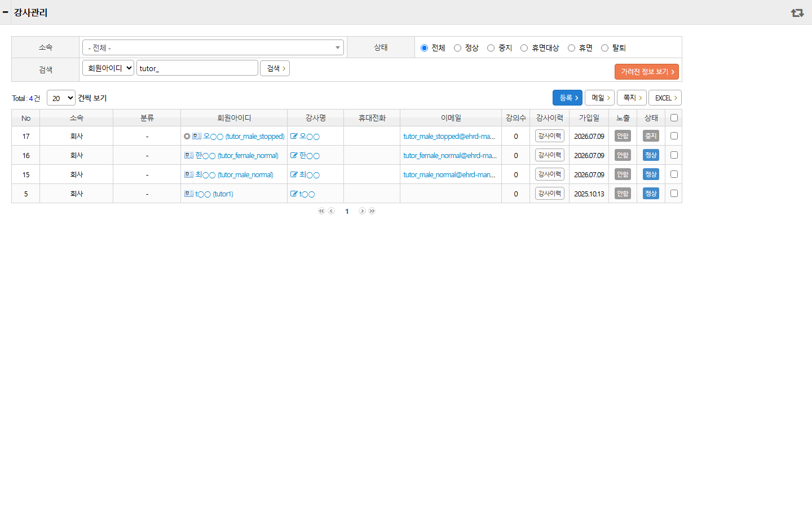This screenshot has width=812, height=508.
Task: Click the refresh icon at top right
Action: pos(797,12)
